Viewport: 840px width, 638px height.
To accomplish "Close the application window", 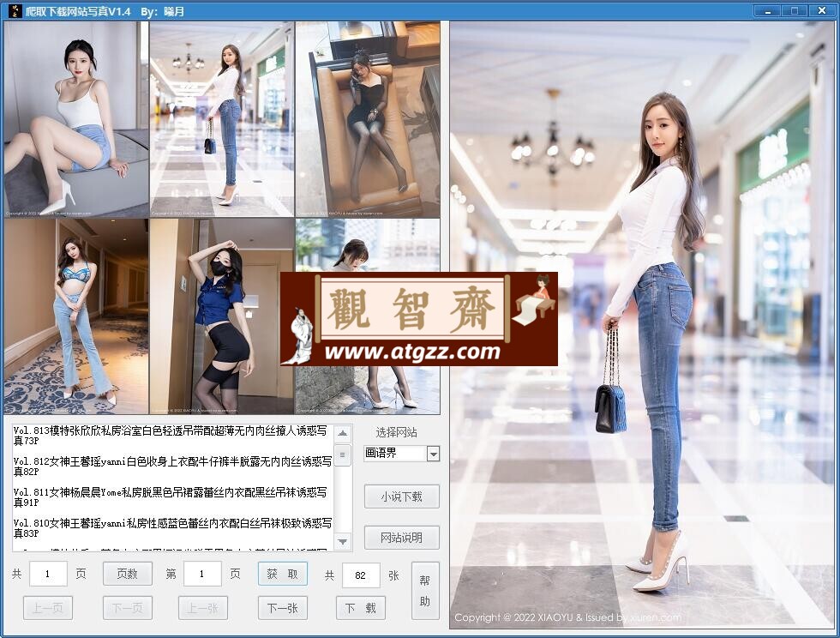I will (821, 11).
